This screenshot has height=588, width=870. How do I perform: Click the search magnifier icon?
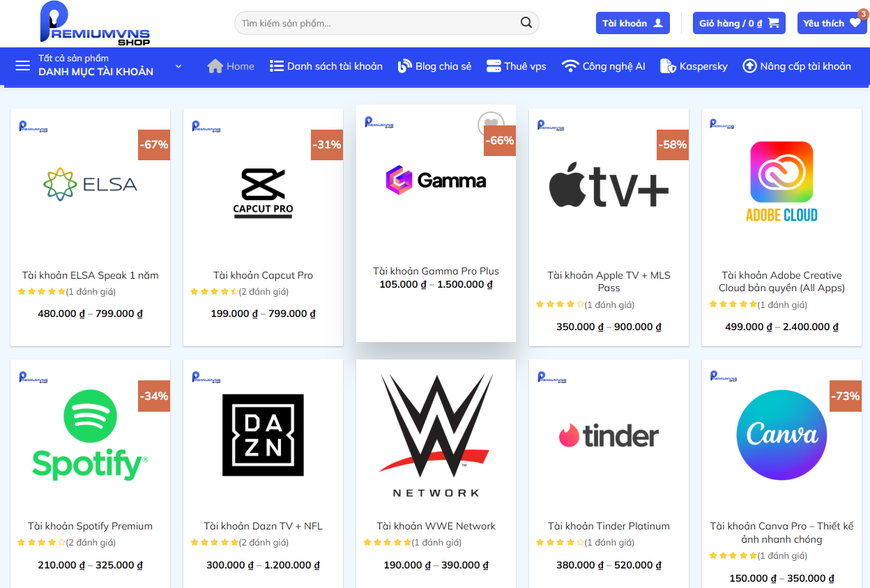tap(526, 23)
